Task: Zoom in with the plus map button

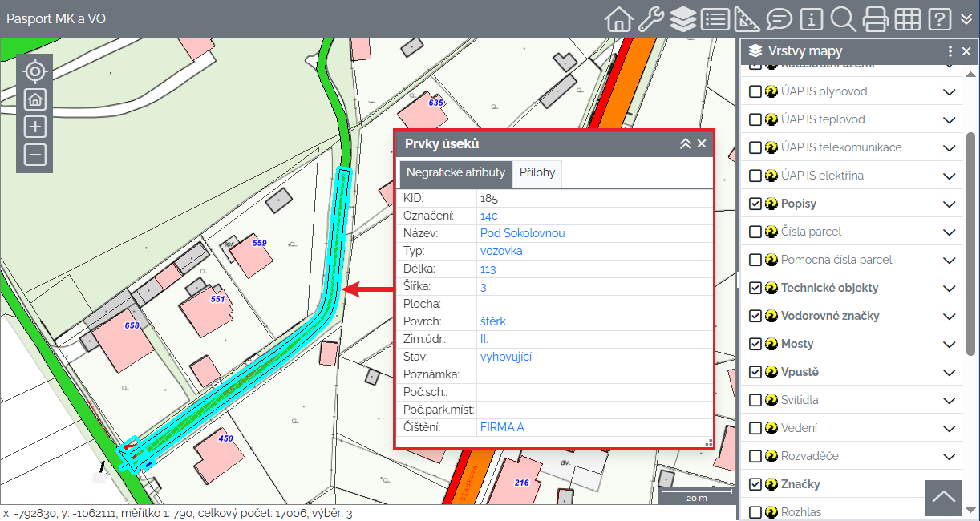Action: [x=35, y=127]
